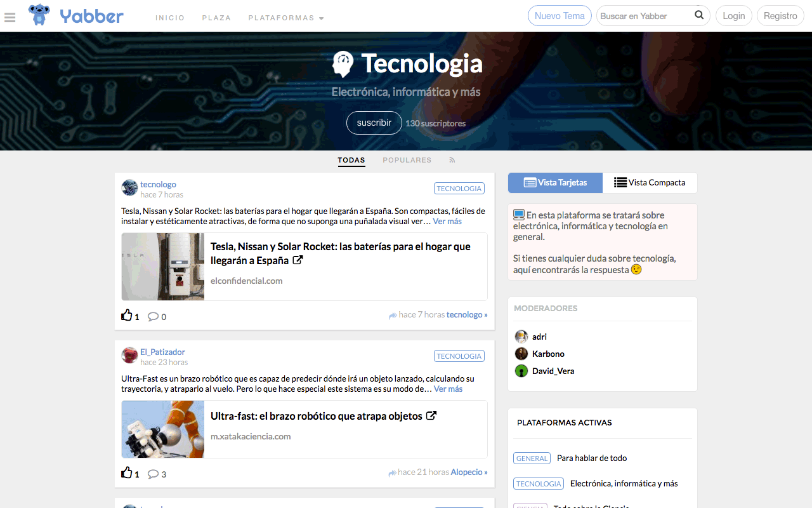
Task: Click 'hace 23 horas' under El_Patizador
Action: click(164, 362)
